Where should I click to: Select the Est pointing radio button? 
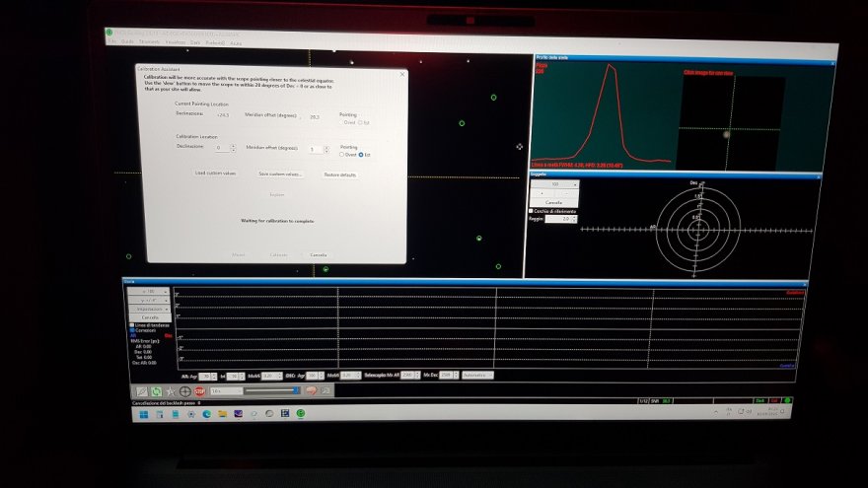(360, 155)
